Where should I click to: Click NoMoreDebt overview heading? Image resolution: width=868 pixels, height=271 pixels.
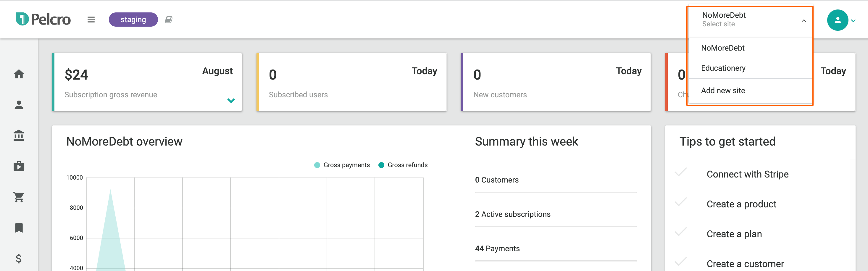(124, 142)
